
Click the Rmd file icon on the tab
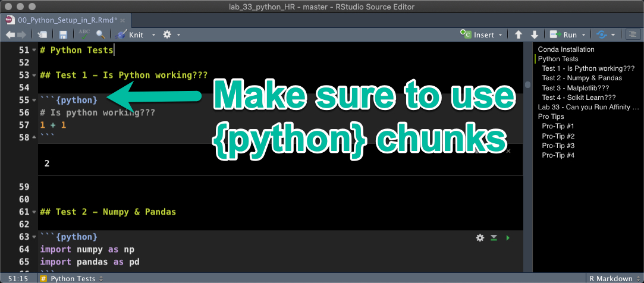[10, 20]
